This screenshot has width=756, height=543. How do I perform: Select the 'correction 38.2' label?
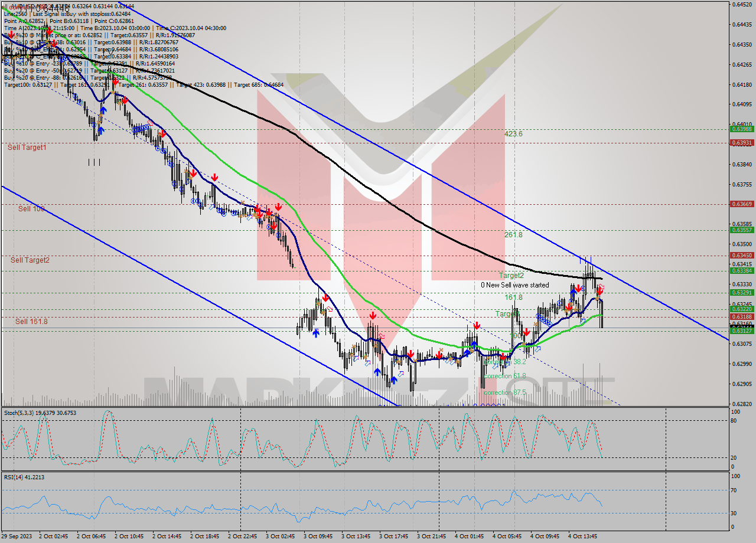pyautogui.click(x=505, y=362)
